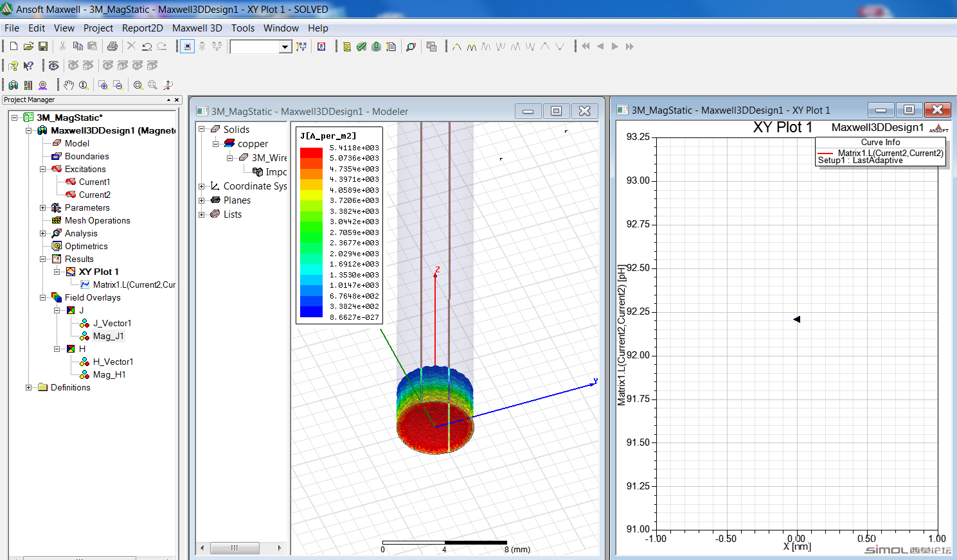Collapse the Field Overlays branch
Screen dimensions: 957x560
click(43, 297)
